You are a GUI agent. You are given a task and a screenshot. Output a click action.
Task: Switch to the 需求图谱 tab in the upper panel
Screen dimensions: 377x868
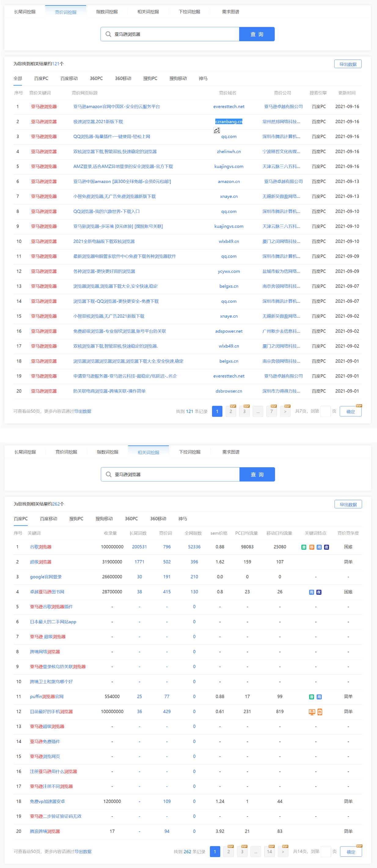click(x=230, y=12)
